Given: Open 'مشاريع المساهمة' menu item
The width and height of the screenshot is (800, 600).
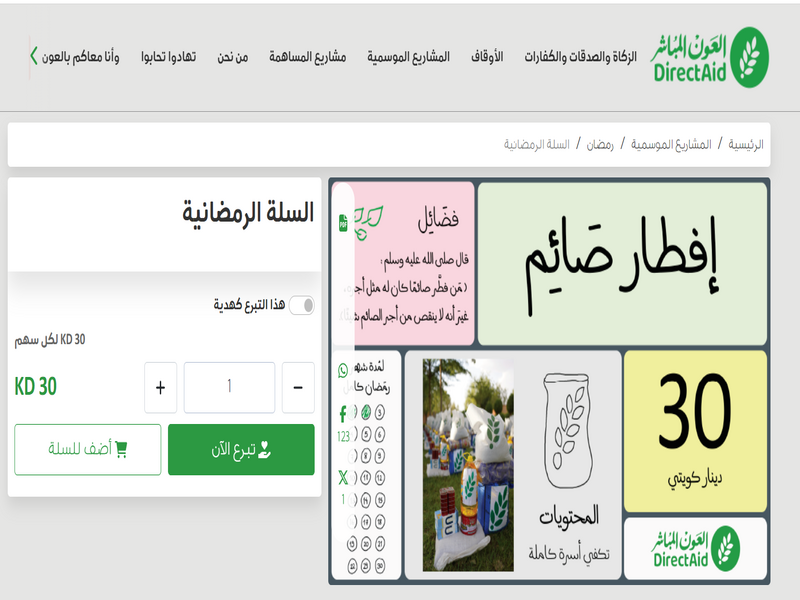Looking at the screenshot, I should [307, 57].
